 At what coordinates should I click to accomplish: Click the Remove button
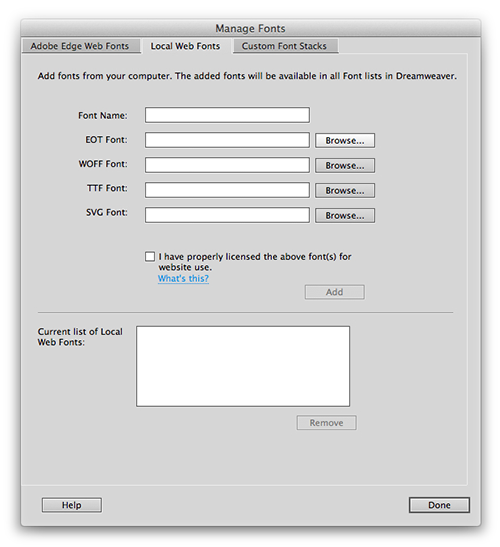[327, 422]
